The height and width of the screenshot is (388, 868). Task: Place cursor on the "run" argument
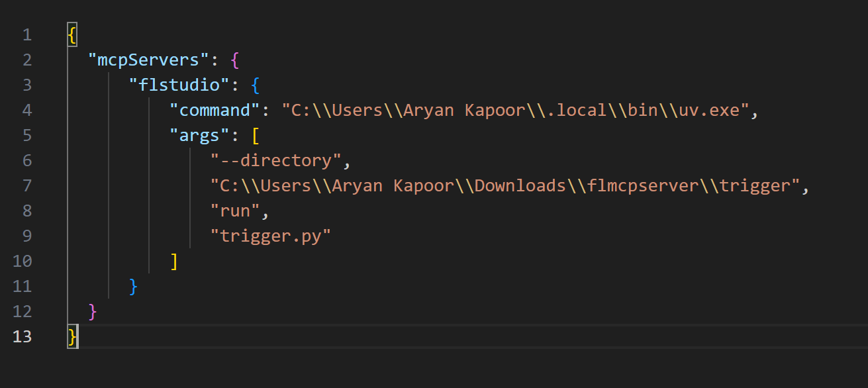[x=235, y=211]
